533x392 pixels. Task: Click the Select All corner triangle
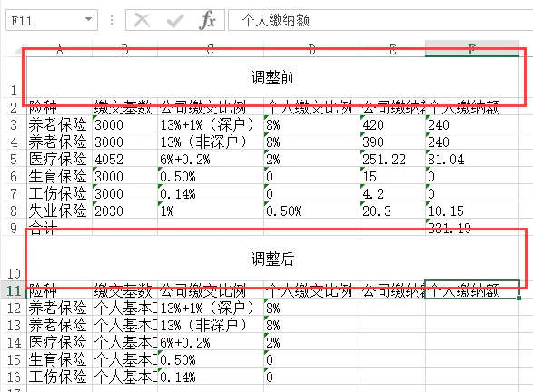coord(20,51)
